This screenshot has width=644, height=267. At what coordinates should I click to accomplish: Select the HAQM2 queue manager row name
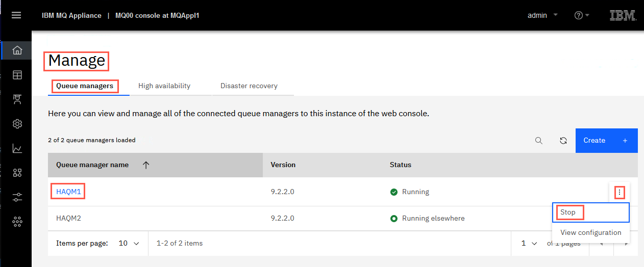coord(68,218)
